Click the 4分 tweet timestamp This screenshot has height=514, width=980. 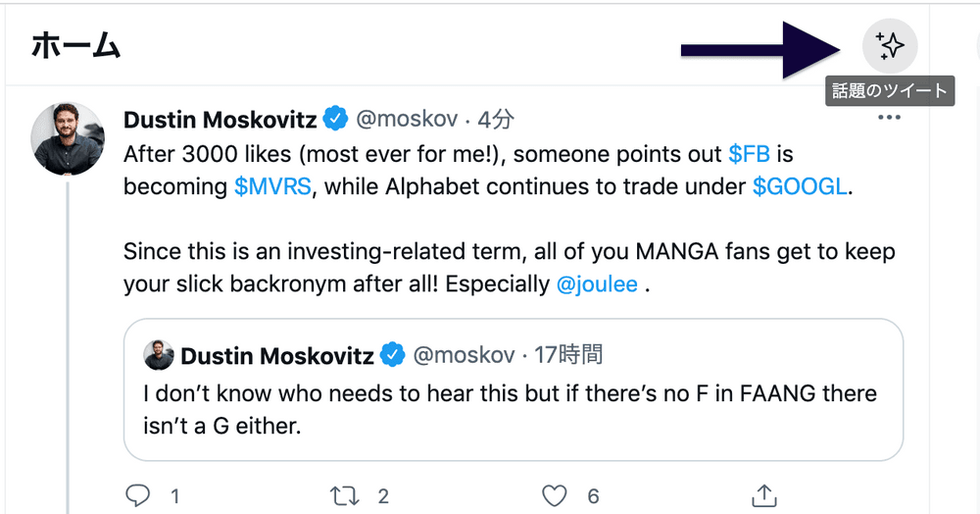pos(495,120)
